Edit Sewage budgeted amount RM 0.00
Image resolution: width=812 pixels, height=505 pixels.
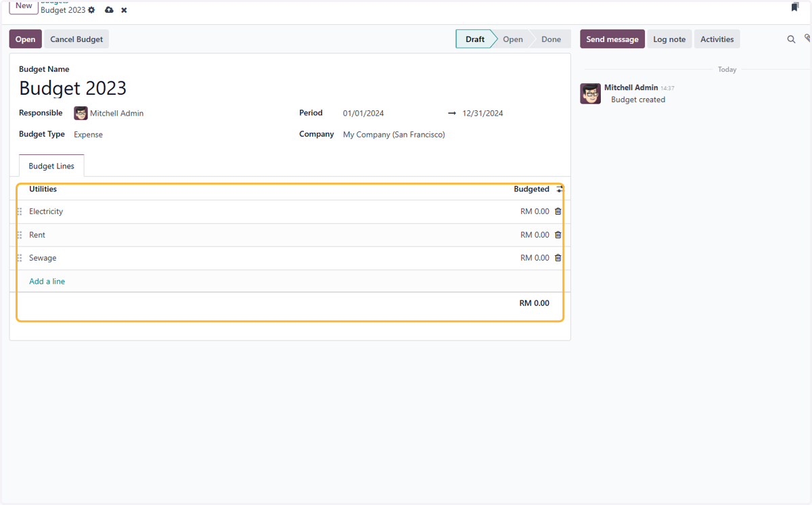coord(535,258)
